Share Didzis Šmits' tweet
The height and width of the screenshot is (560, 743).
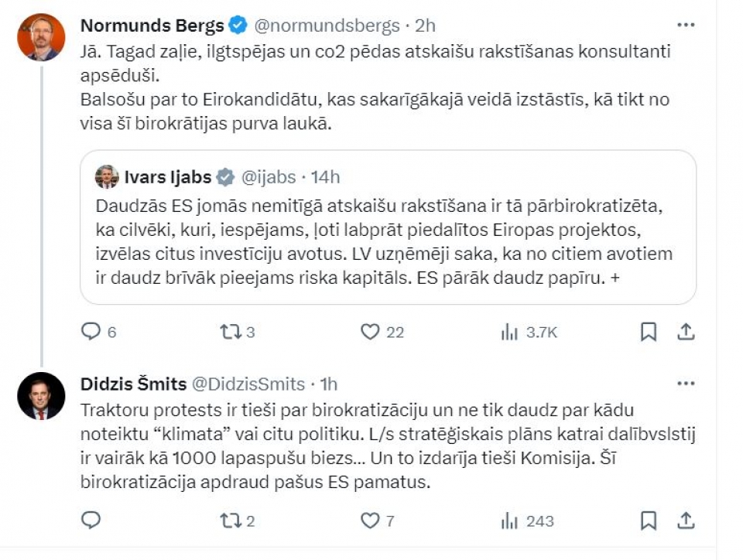coord(686,521)
